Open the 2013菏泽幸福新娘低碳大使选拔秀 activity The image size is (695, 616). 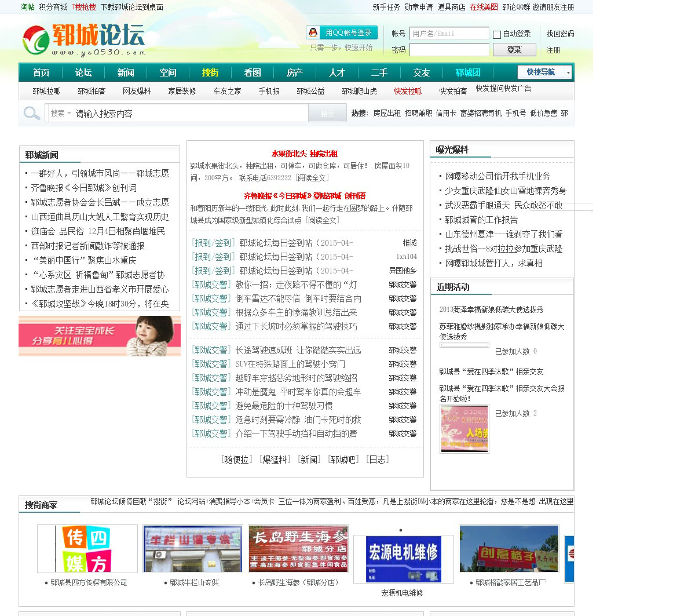(x=491, y=309)
